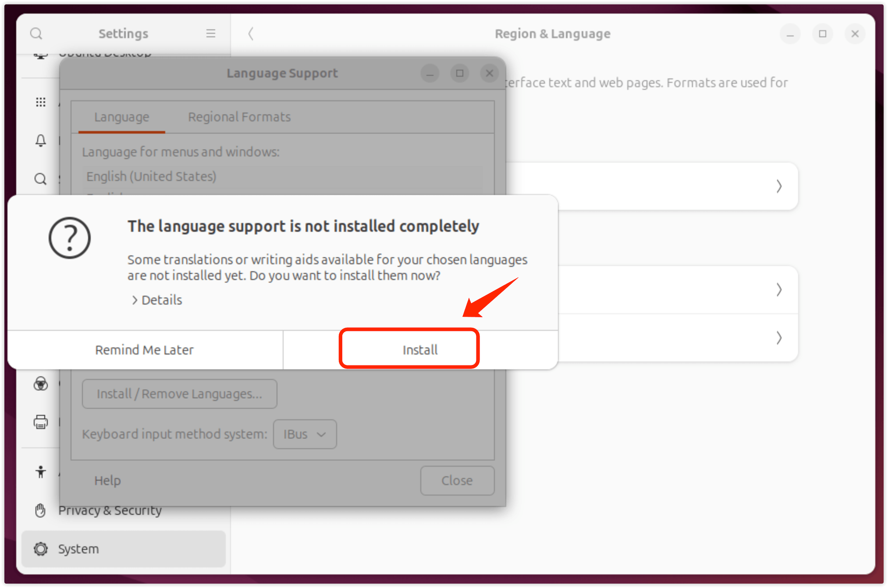Open the last Region & Language row chevron

tap(778, 338)
